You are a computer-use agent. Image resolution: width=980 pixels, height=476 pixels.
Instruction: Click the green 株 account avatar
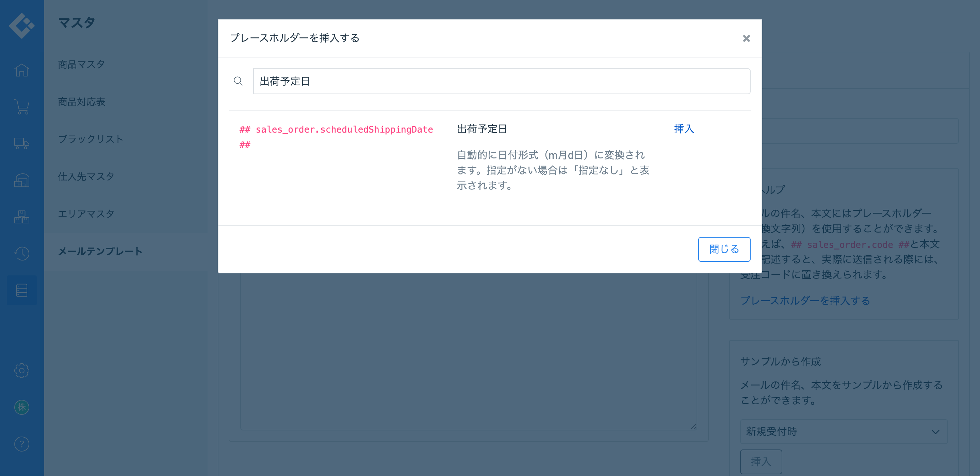point(22,407)
